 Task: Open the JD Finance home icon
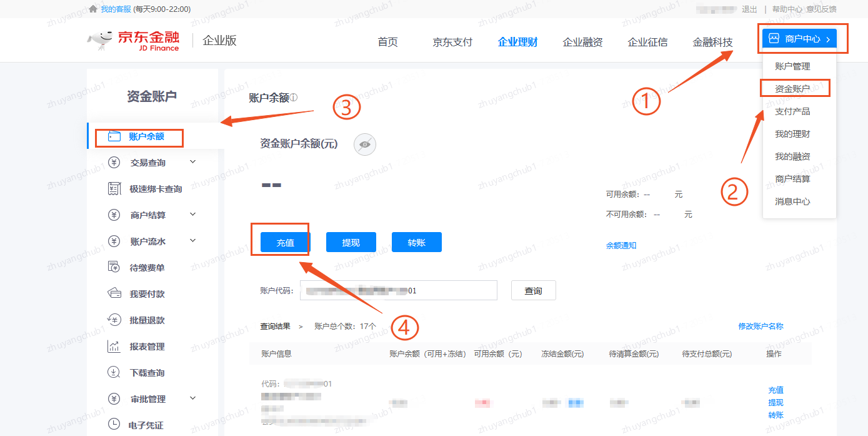(132, 39)
